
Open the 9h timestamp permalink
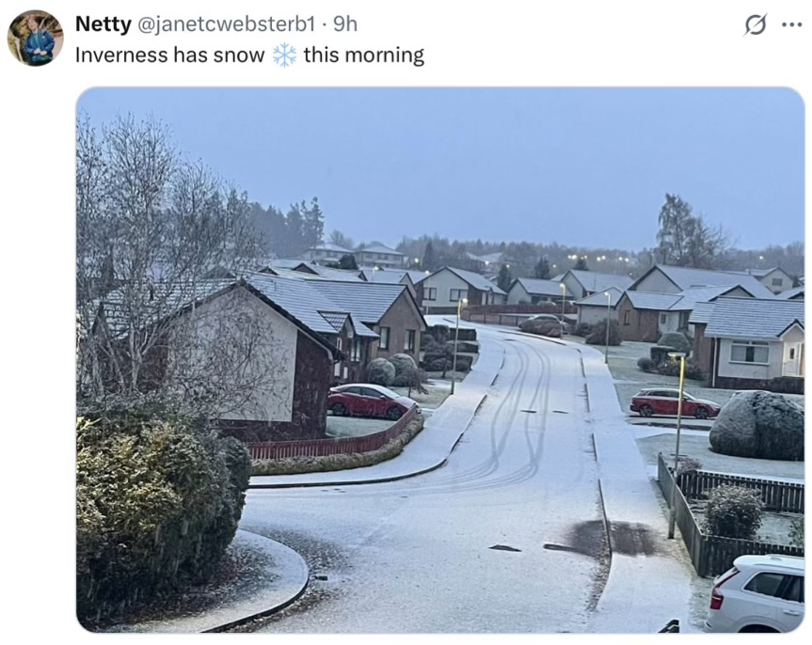tap(345, 24)
